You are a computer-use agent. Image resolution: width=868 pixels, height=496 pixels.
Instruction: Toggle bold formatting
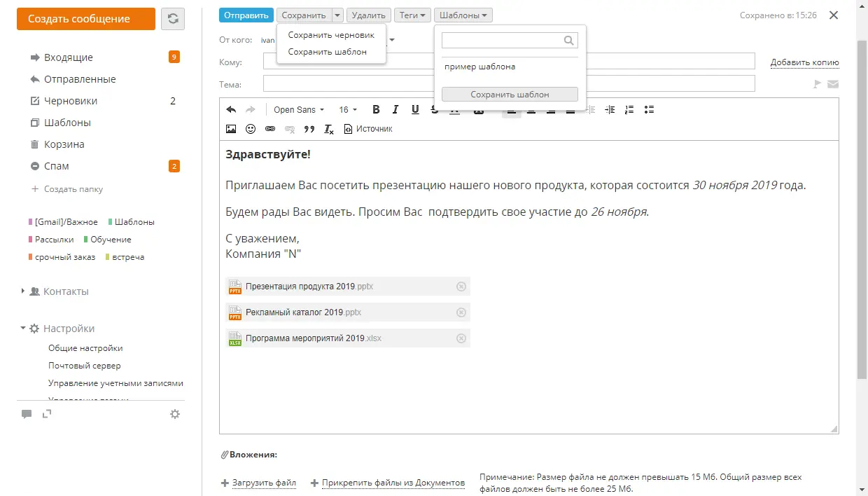(x=376, y=109)
